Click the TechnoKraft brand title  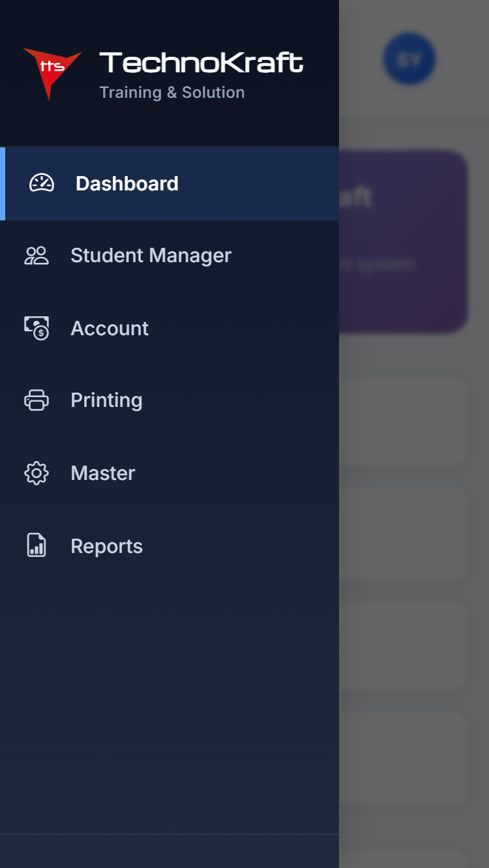tap(201, 63)
